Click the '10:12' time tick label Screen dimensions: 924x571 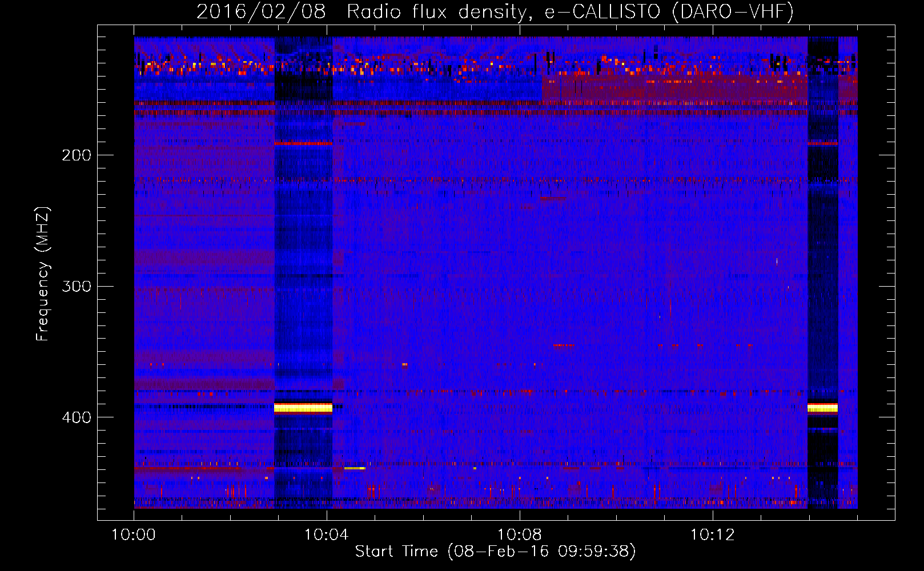[712, 535]
